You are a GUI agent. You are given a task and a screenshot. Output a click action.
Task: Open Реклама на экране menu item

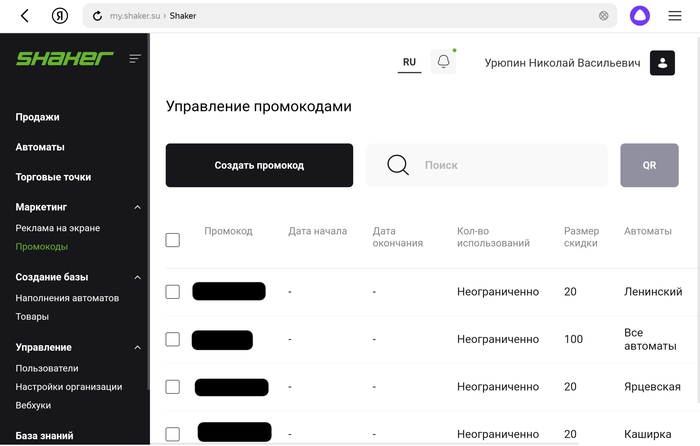pos(58,228)
